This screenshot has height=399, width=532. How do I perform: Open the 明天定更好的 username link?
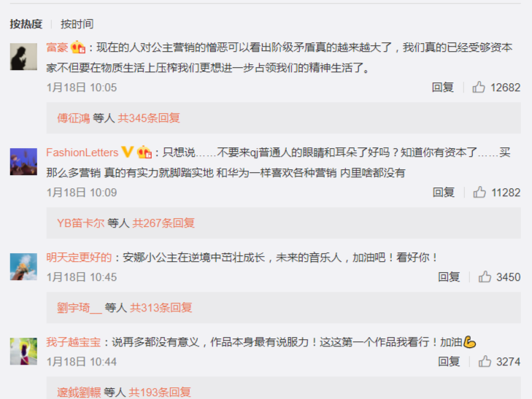[x=79, y=257]
